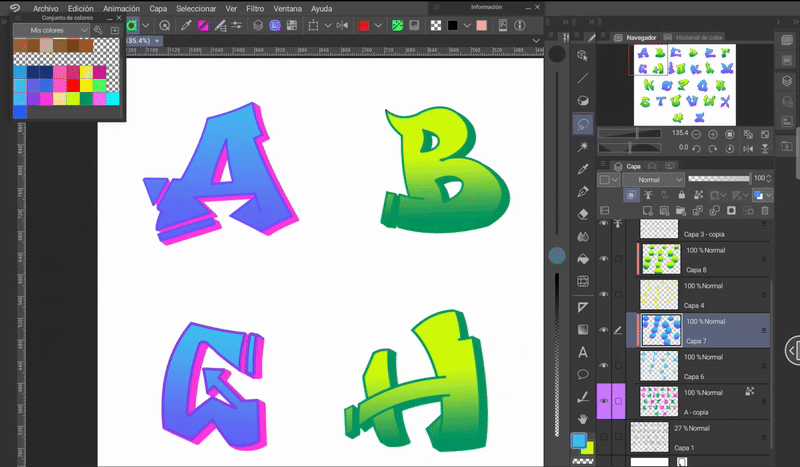This screenshot has width=800, height=467.
Task: Select the Gradient tool
Action: [x=583, y=329]
